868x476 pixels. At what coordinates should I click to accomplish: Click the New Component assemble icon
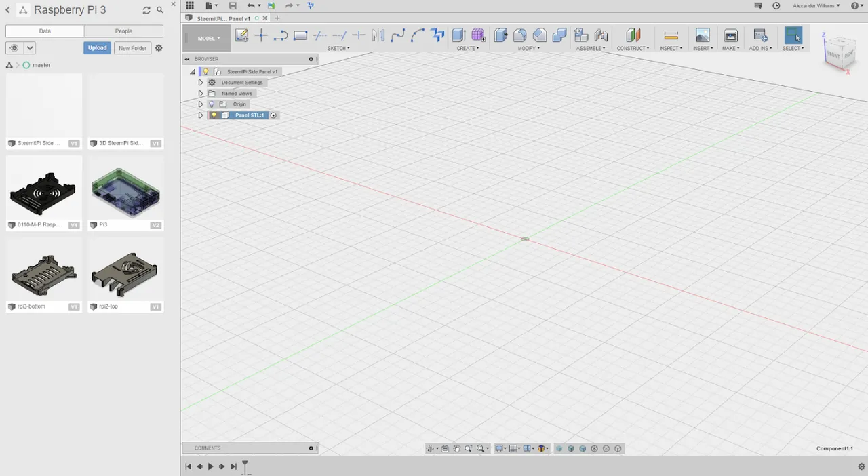(x=581, y=35)
